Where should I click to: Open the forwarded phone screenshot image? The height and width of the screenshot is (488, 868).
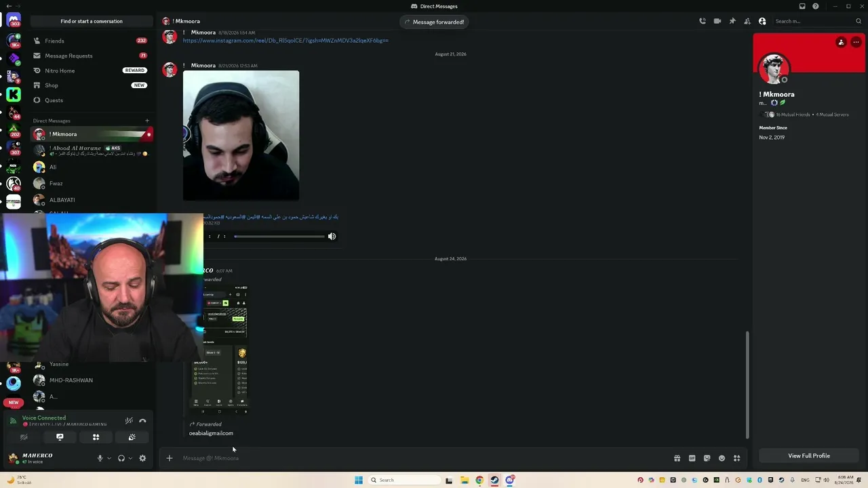(225, 349)
